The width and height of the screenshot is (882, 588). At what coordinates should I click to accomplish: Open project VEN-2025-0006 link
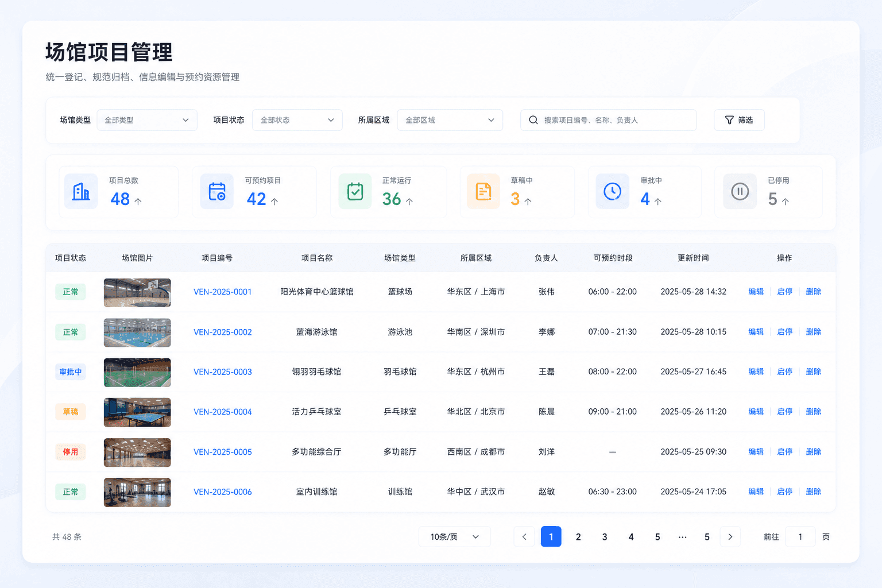pyautogui.click(x=223, y=492)
